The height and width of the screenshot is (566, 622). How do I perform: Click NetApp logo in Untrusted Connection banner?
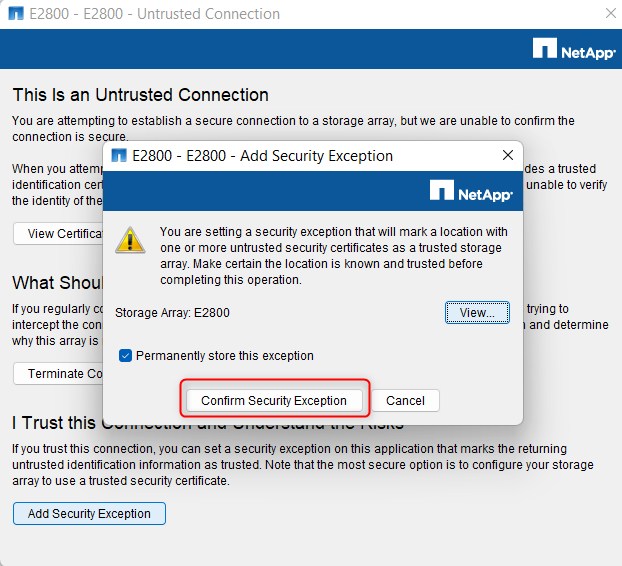coord(574,49)
